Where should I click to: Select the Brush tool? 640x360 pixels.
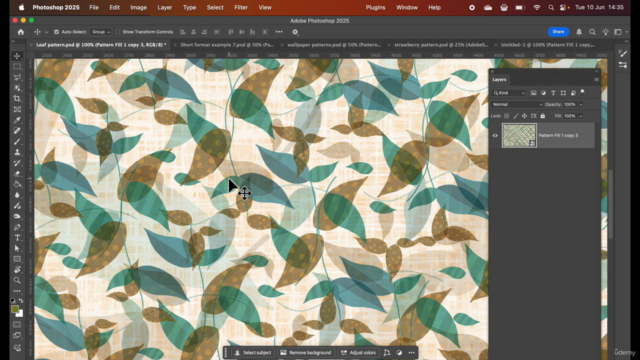(x=17, y=142)
